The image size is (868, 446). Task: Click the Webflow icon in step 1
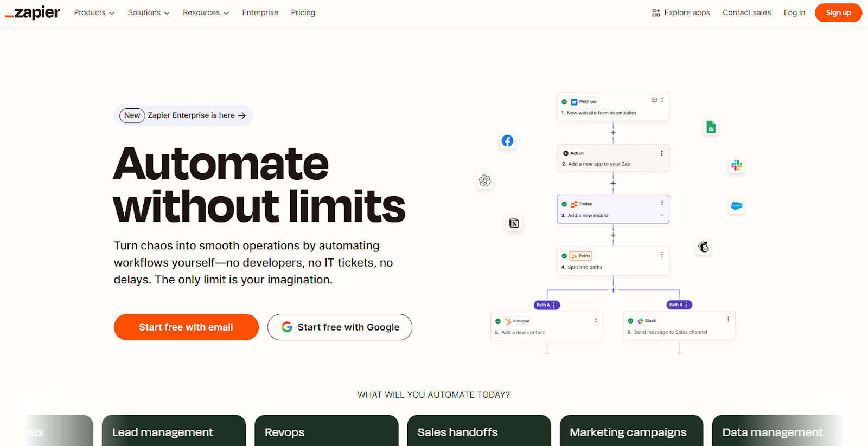tap(574, 102)
